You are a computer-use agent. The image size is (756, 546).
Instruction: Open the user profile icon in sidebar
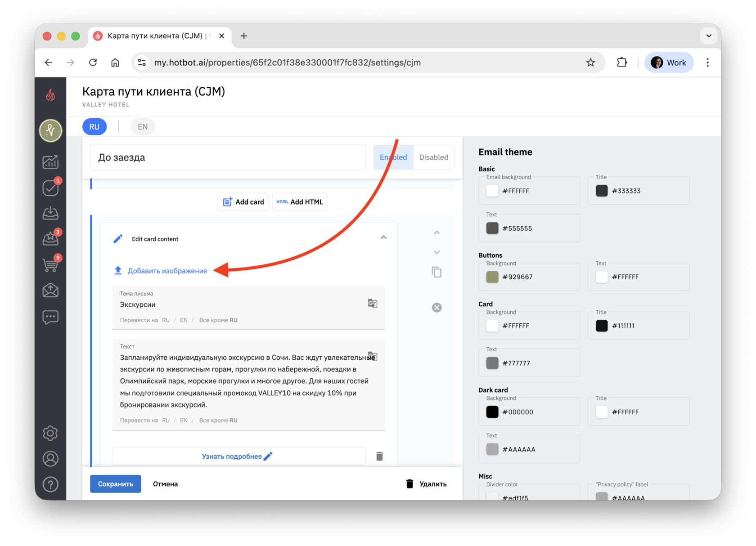click(50, 459)
